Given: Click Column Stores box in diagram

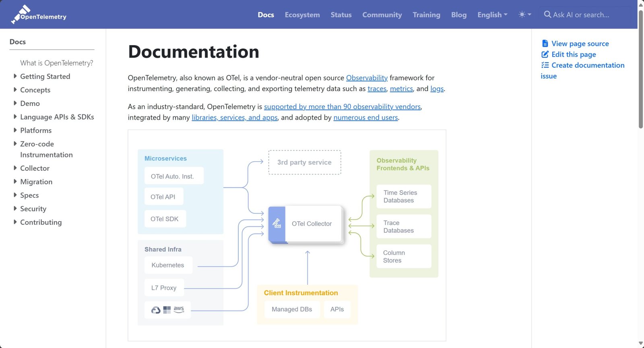Looking at the screenshot, I should click(x=404, y=257).
